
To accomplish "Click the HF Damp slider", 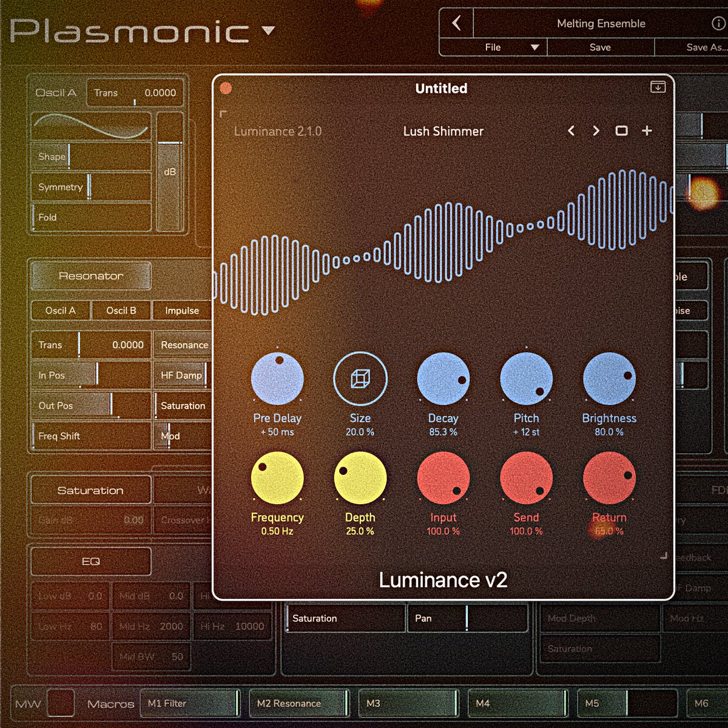I will coord(183,375).
